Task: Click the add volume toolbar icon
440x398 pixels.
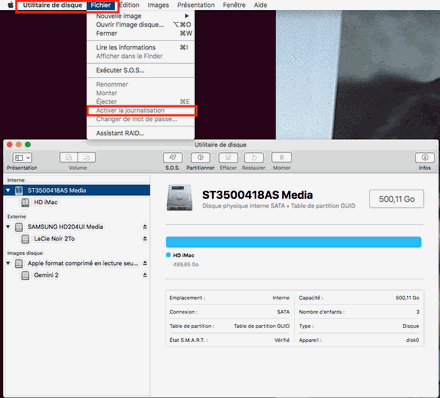Action: 68,157
